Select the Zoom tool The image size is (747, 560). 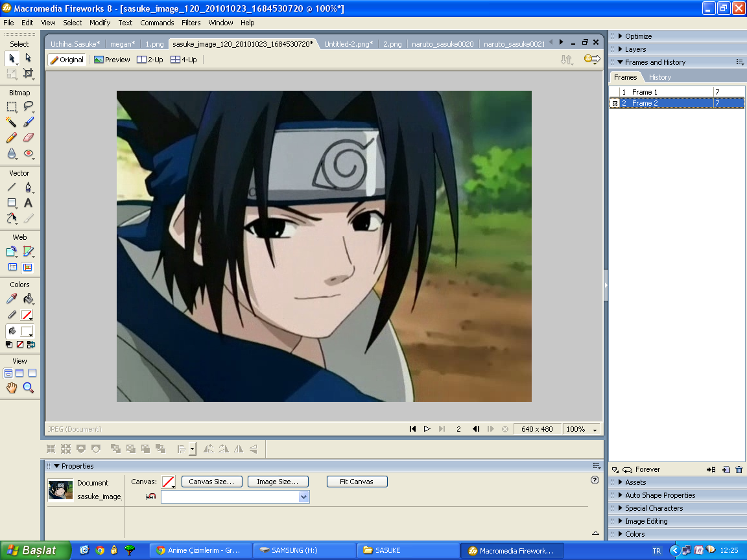[x=28, y=388]
